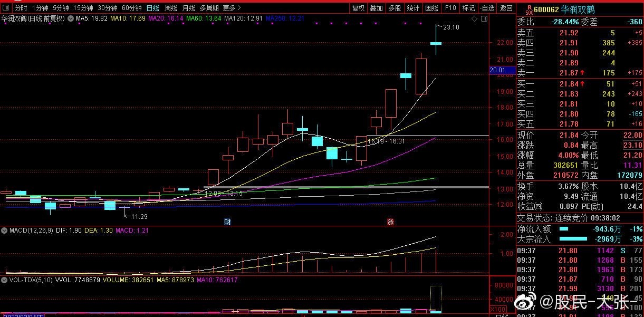
Task: Click the X100 volume scale label
Action: click(x=497, y=309)
